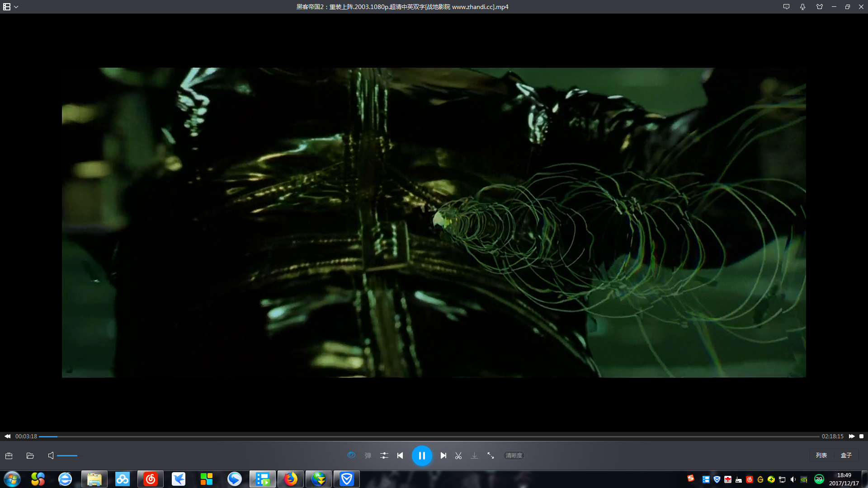
Task: Launch the four-color pinwheel taskbar app
Action: click(38, 479)
